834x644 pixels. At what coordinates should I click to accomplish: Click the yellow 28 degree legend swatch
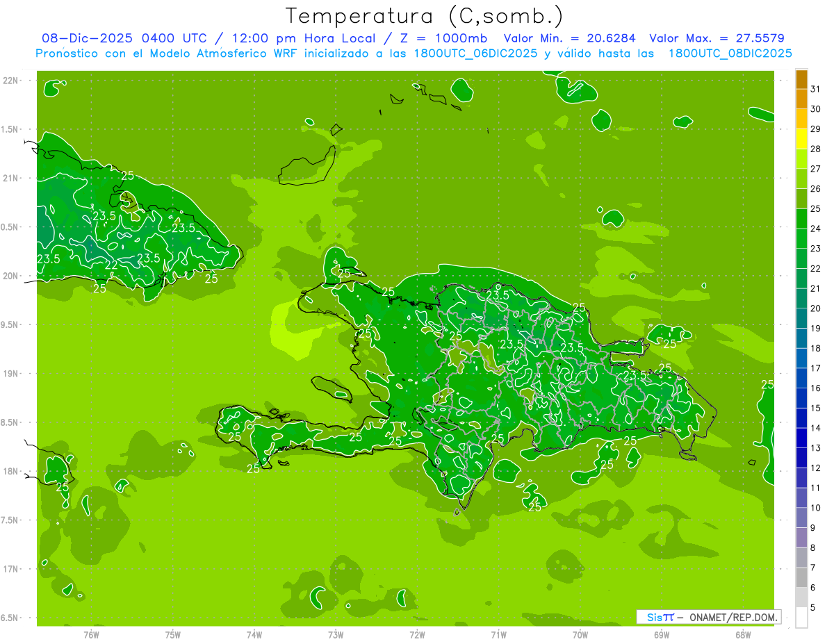pos(801,139)
